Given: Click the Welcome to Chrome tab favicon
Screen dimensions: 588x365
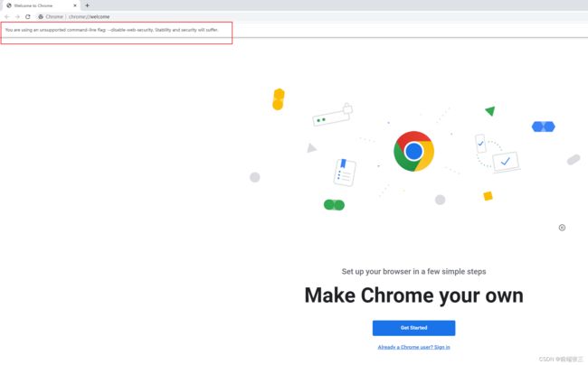Looking at the screenshot, I should click(9, 5).
